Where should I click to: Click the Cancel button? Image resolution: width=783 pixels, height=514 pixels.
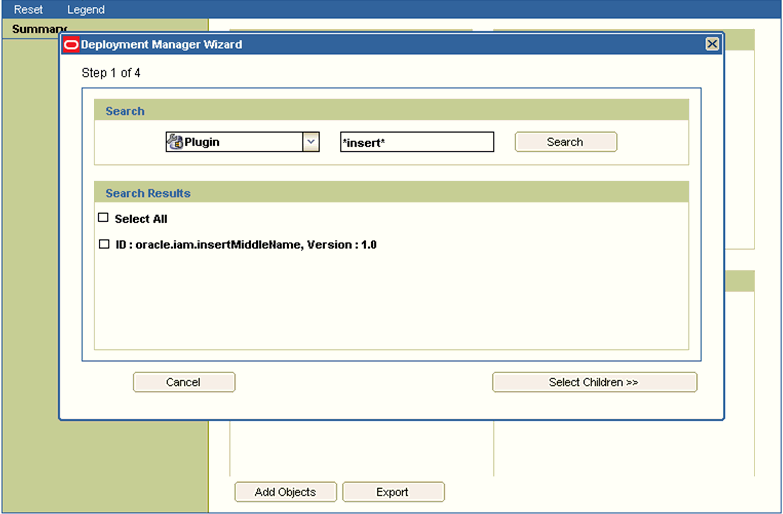pos(184,382)
